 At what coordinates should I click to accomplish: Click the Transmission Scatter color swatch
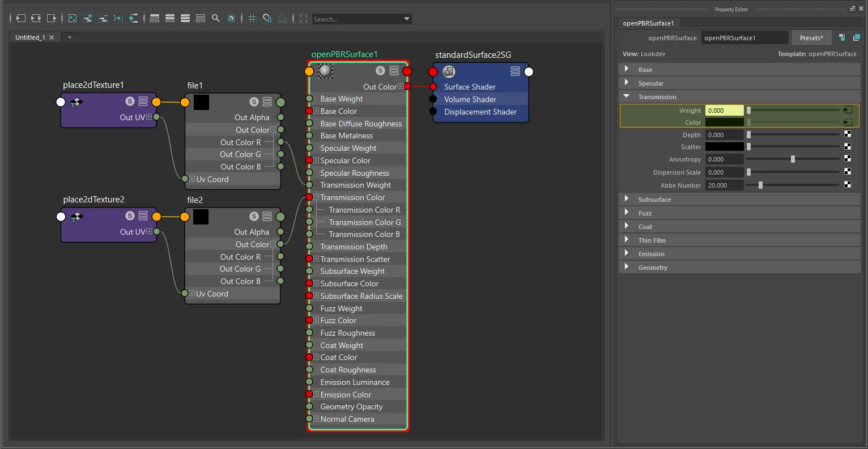pos(724,147)
